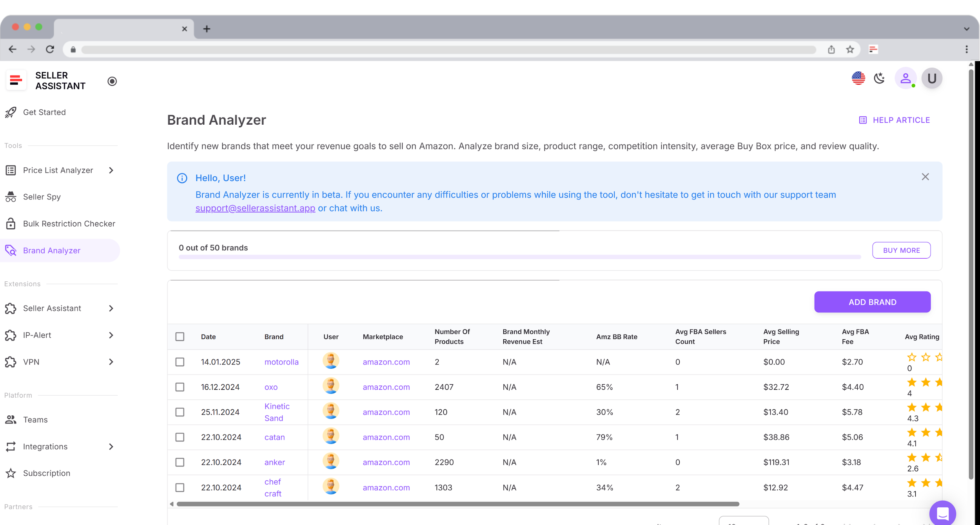Check the select-all checkbox in table header
980x525 pixels.
pos(180,336)
